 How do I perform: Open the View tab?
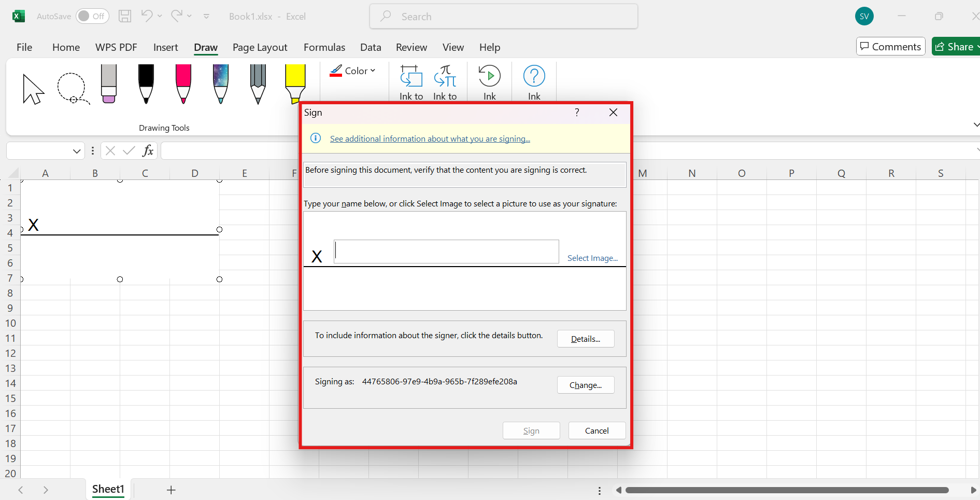tap(453, 47)
